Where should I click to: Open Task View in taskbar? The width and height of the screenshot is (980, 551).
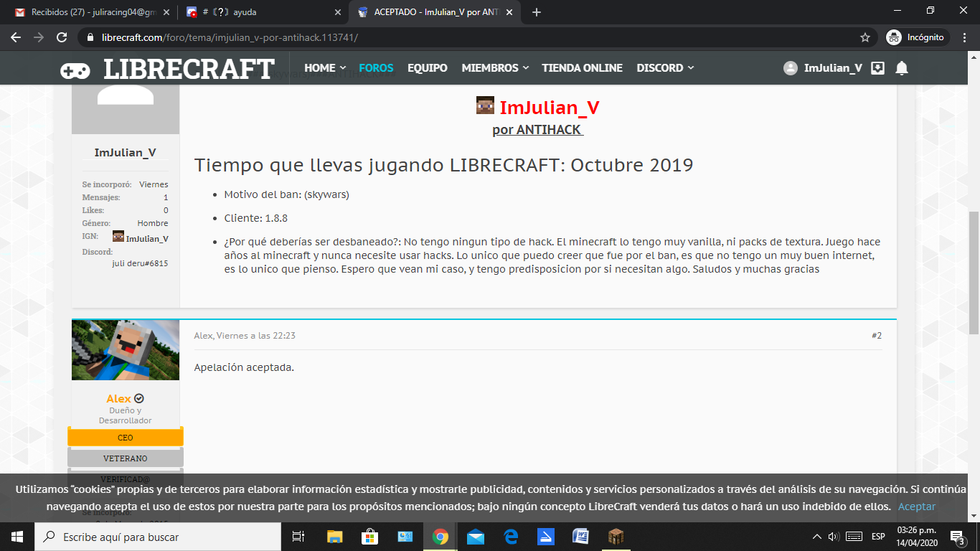pos(298,537)
